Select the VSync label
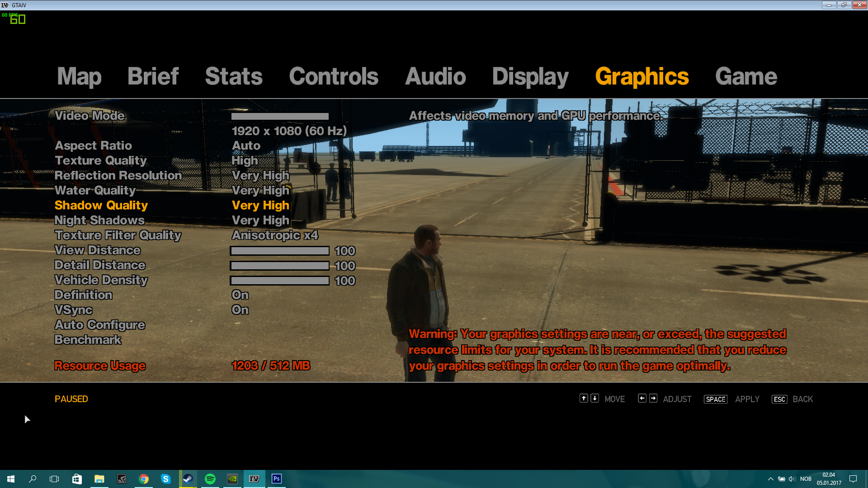868x488 pixels. (x=73, y=310)
